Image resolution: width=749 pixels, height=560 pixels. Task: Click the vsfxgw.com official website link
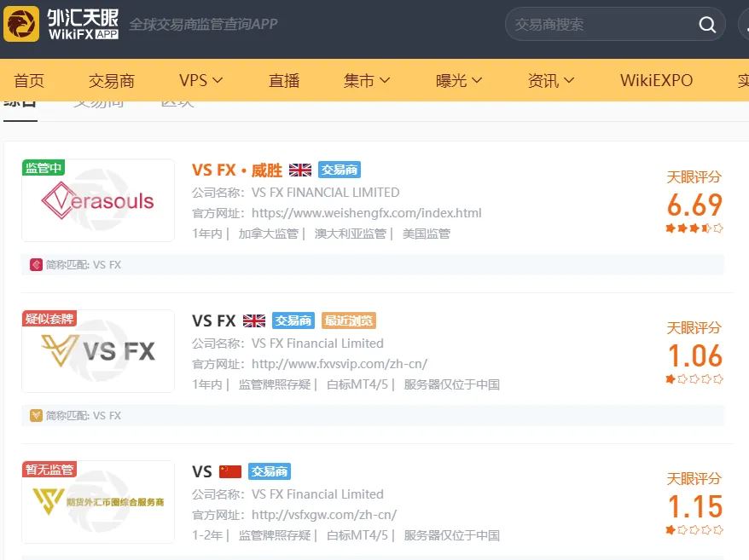324,515
